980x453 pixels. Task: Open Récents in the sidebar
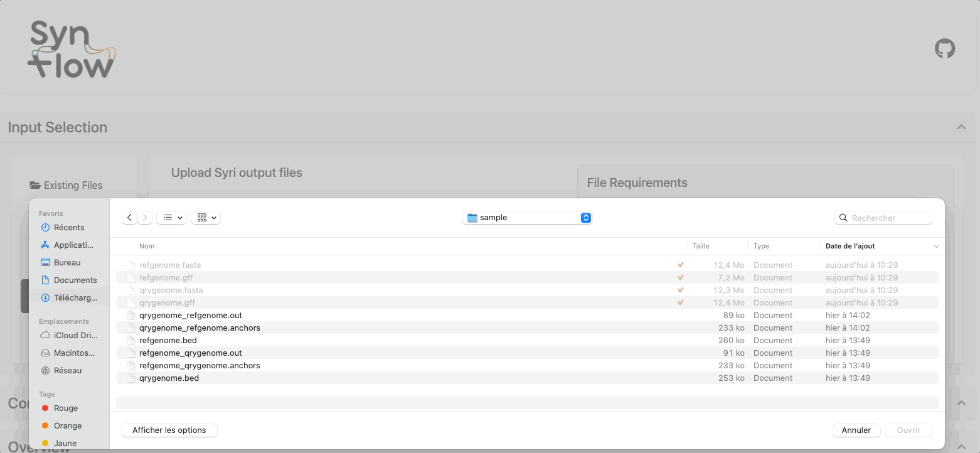[x=68, y=227]
